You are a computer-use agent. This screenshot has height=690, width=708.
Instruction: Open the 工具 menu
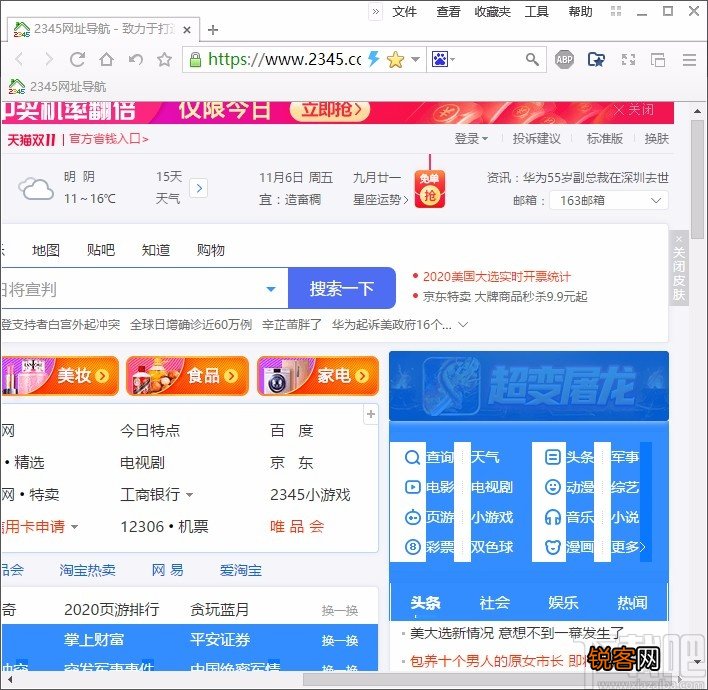pos(536,12)
